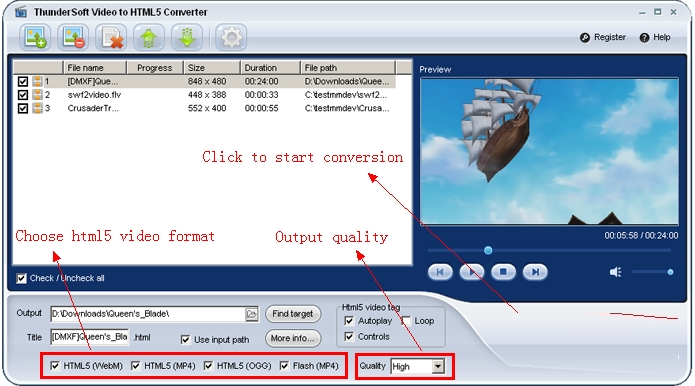Viewport: 695px width, 386px height.
Task: Select the CrusaderTr... file name
Action: [x=93, y=108]
